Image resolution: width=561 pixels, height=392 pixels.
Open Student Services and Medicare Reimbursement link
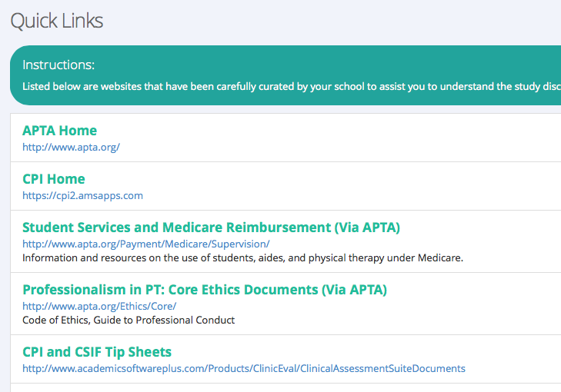click(x=211, y=228)
